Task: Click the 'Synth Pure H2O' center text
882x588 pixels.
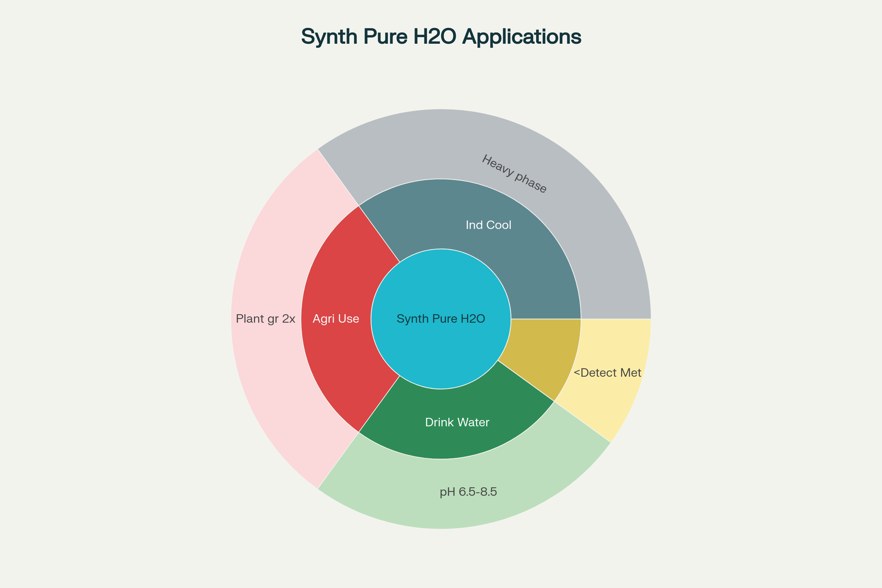Action: coord(441,319)
